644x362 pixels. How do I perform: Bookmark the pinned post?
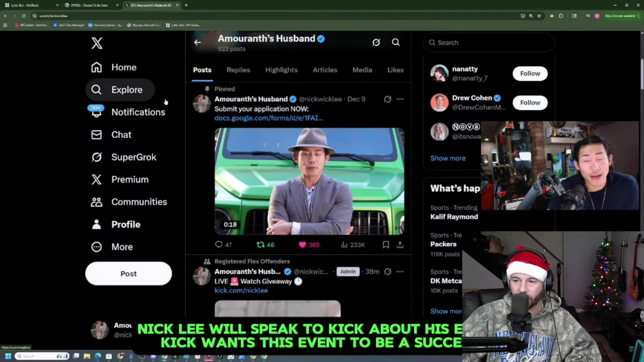(x=385, y=245)
